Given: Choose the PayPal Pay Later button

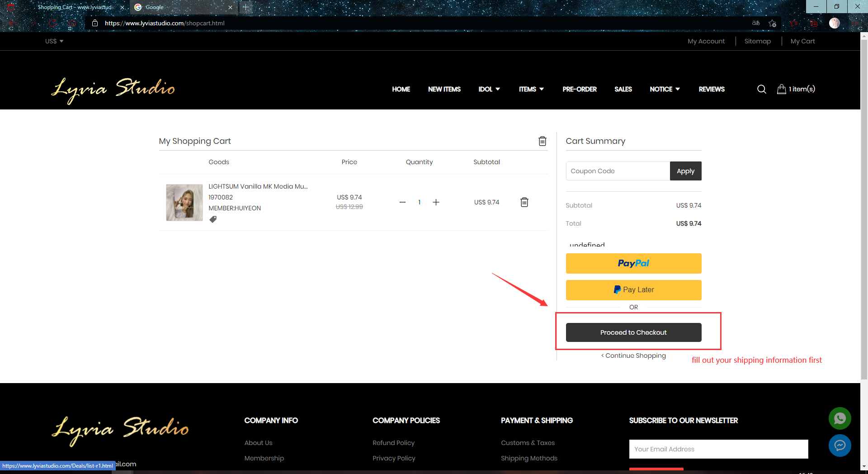Looking at the screenshot, I should tap(633, 290).
